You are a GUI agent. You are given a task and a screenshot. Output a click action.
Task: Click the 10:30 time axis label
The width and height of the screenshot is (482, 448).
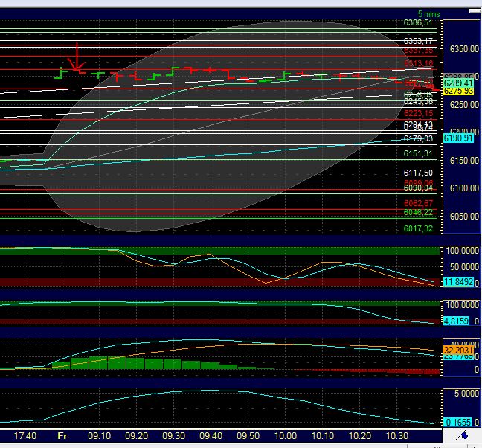click(x=397, y=436)
